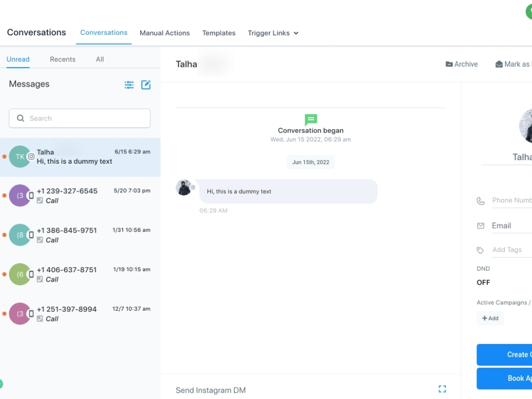Screen dimensions: 532x399
Task: Click the call icon under +1 251-397-8994
Action: 39,318
